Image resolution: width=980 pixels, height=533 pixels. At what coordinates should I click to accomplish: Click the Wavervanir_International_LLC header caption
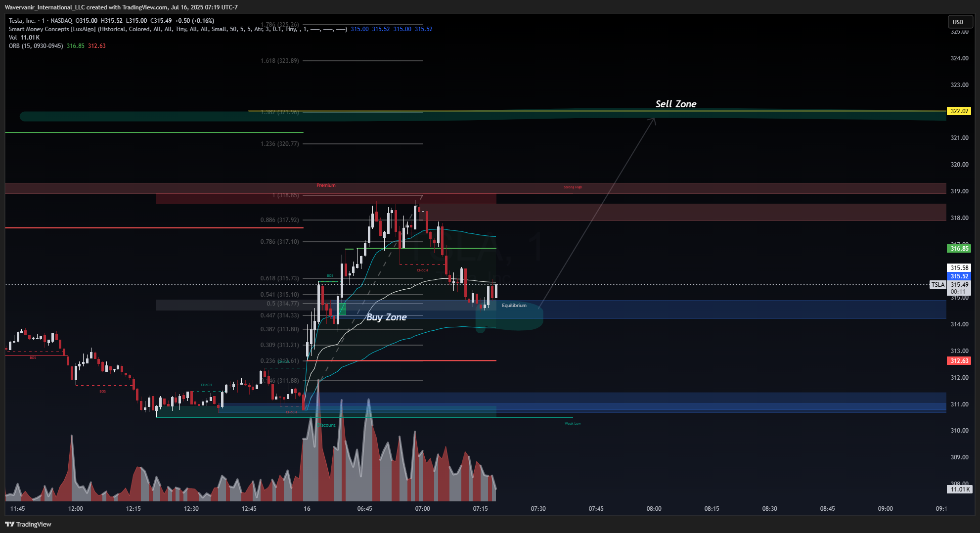[x=121, y=7]
